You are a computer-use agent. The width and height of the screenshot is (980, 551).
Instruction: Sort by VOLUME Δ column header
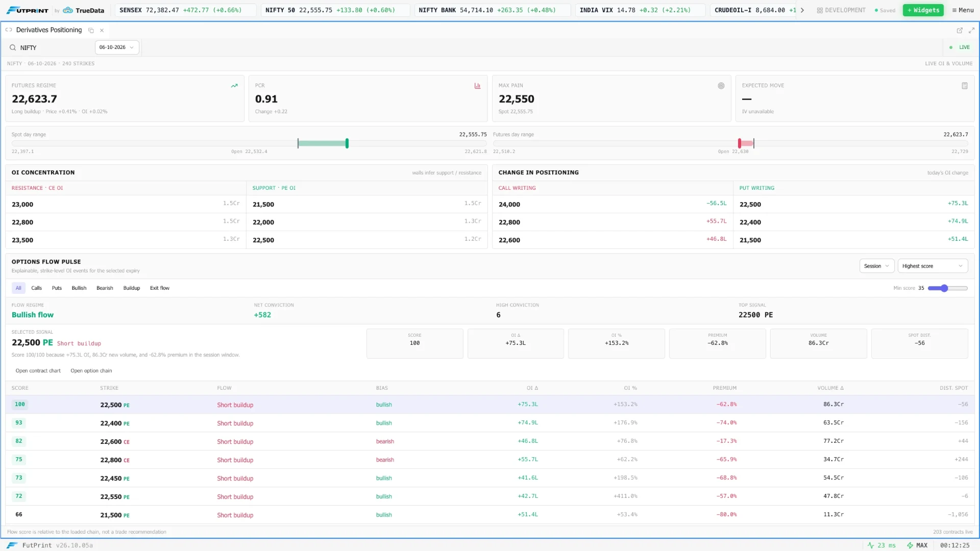[830, 388]
